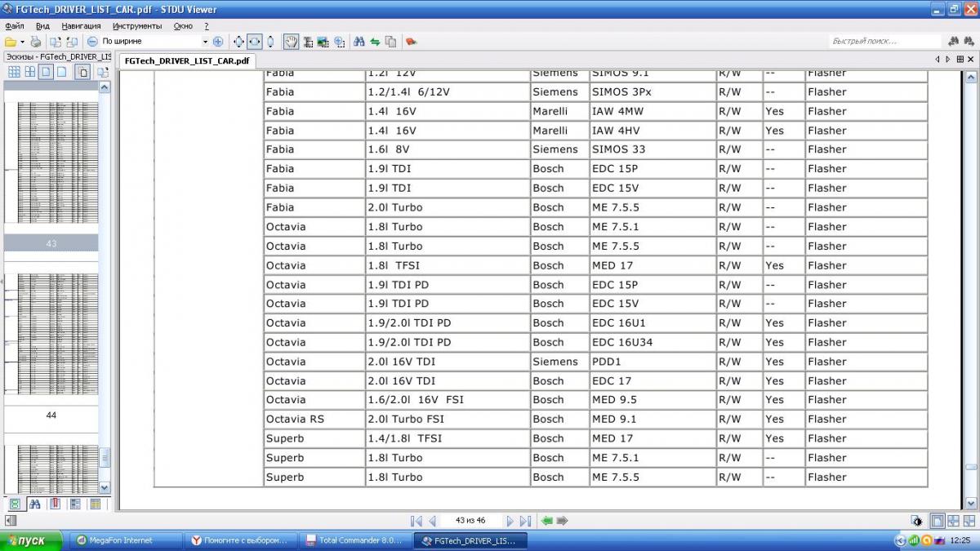Click the tab list grid icon
The image size is (980, 551).
pos(960,59)
